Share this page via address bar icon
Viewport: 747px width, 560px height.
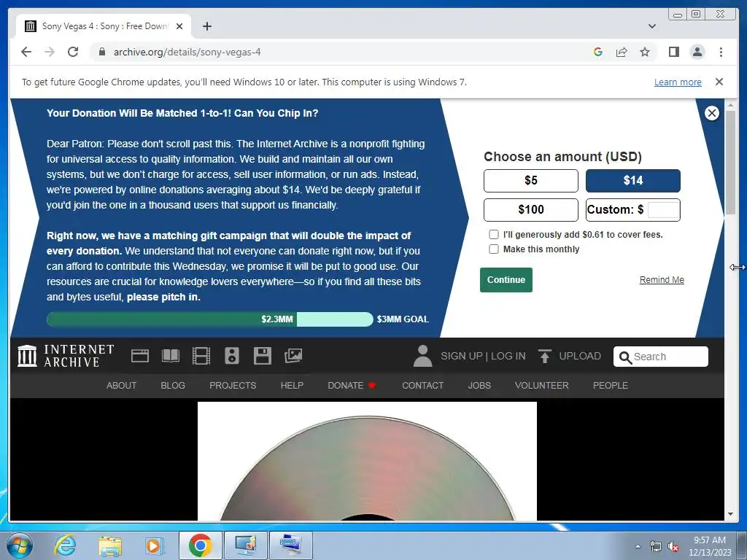[x=622, y=52]
